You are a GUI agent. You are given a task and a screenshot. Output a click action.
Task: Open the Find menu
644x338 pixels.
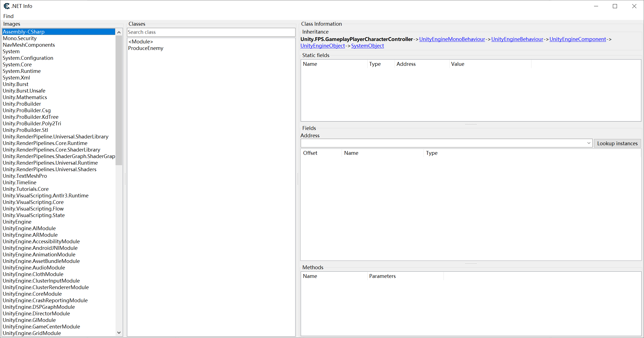coord(8,16)
